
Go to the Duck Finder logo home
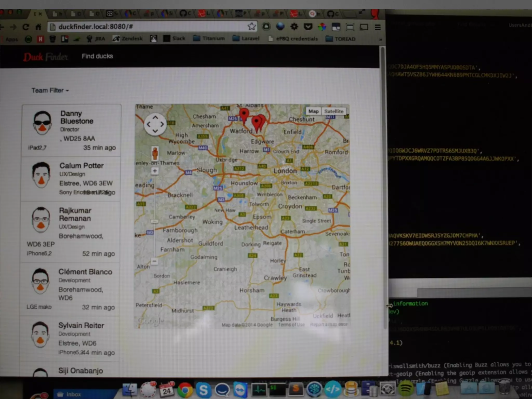(x=45, y=57)
